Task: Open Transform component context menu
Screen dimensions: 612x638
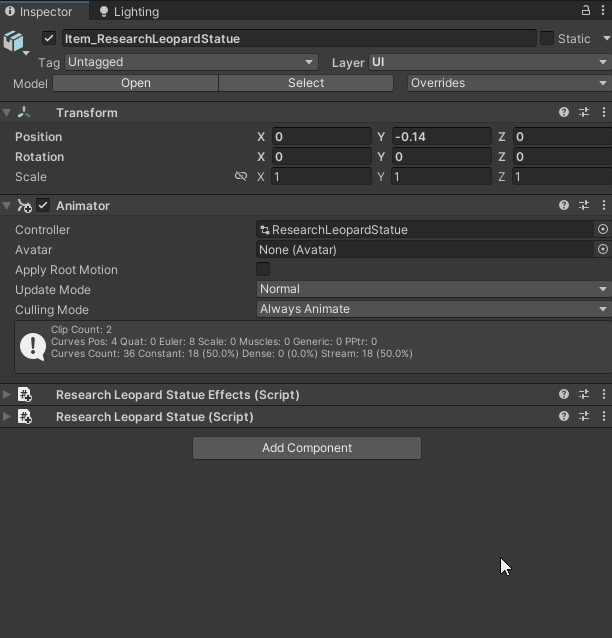Action: (604, 112)
